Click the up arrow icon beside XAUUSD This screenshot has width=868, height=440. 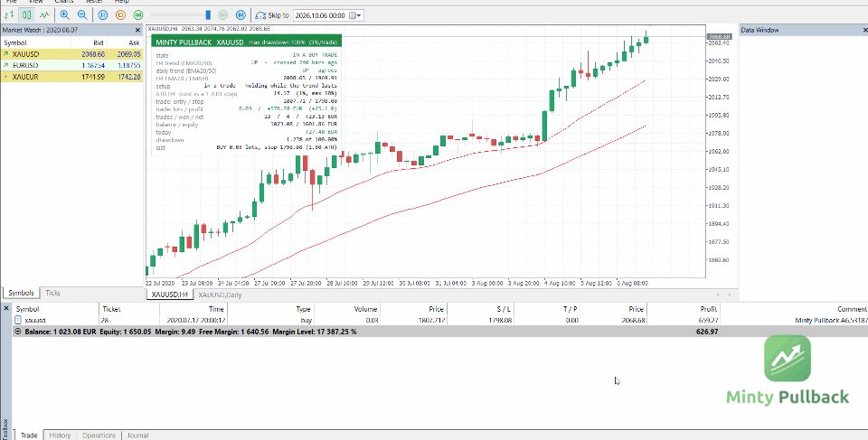click(x=5, y=54)
